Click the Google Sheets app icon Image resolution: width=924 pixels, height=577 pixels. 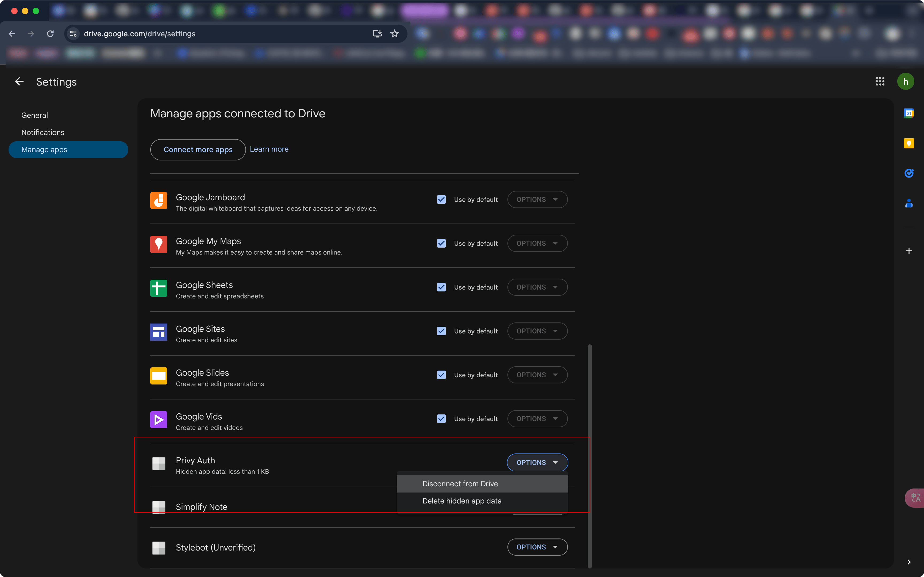159,288
